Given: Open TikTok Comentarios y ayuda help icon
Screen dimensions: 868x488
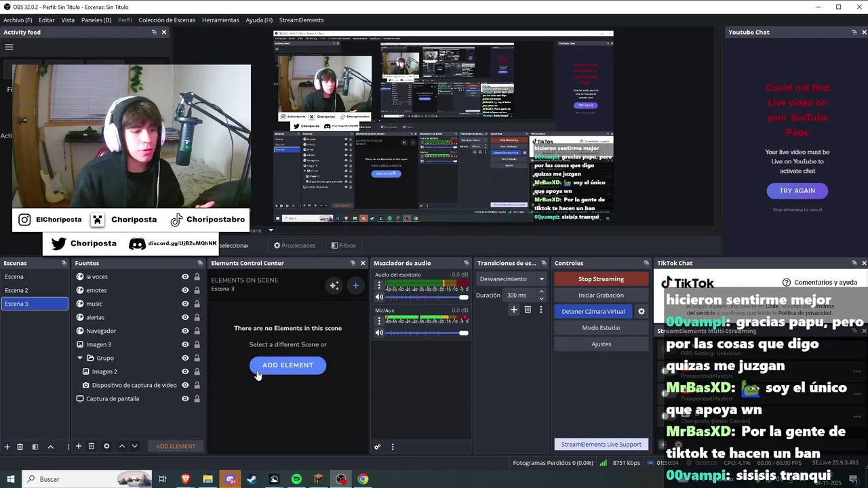Looking at the screenshot, I should 787,282.
